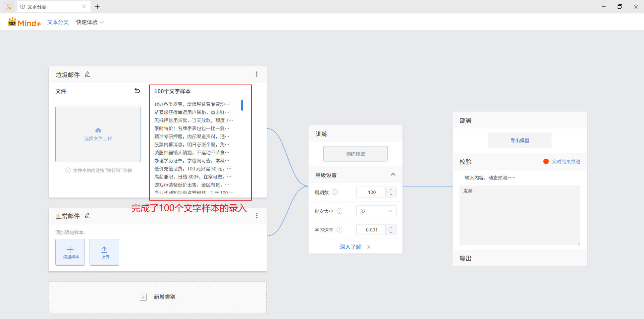Increase the 周期数 value with up arrow
The image size is (644, 319).
coord(391,190)
